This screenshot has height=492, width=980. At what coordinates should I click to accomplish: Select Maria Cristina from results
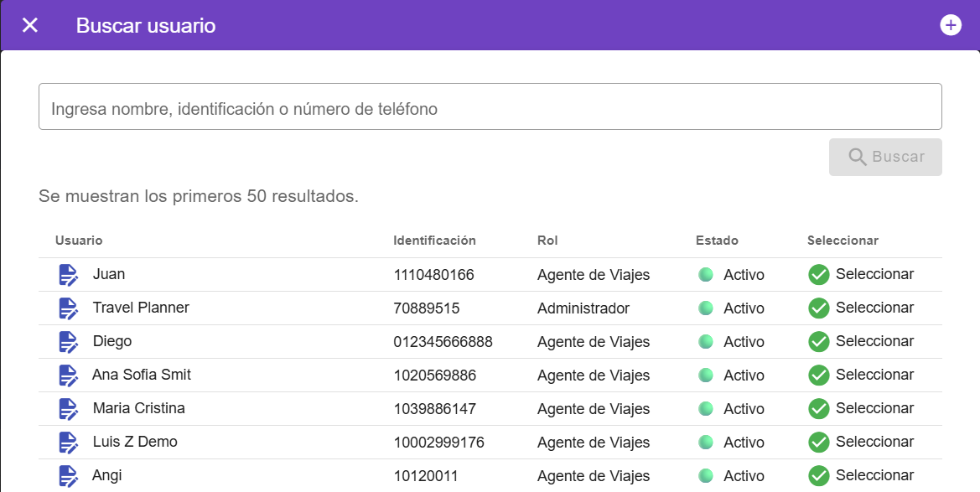tap(861, 409)
